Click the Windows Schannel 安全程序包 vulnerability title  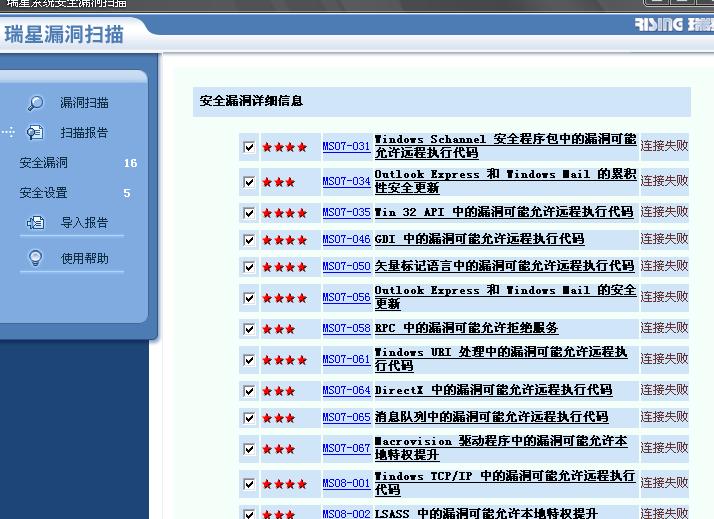click(505, 146)
